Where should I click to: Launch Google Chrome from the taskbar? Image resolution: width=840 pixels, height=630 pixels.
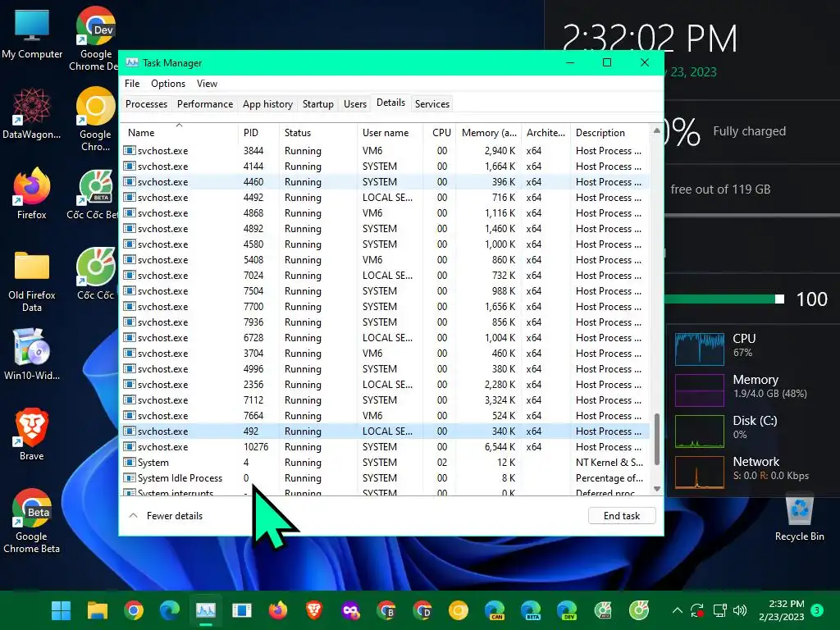(134, 610)
